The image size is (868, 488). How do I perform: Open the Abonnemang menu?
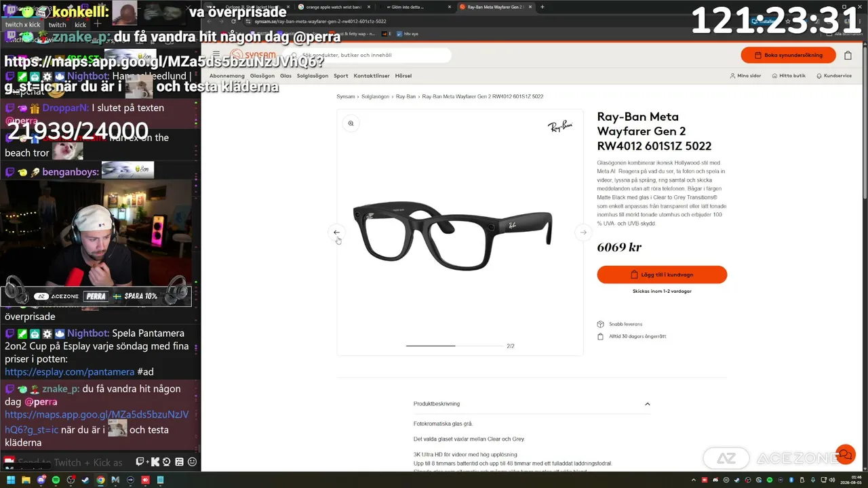226,76
